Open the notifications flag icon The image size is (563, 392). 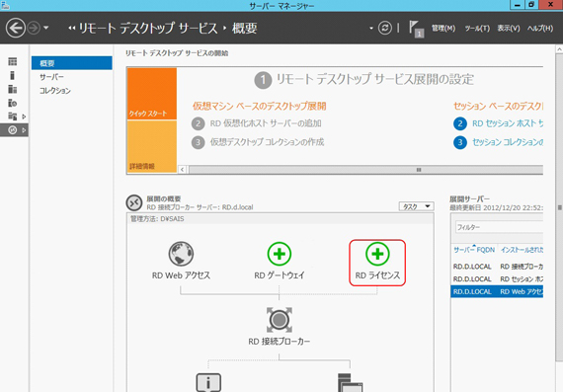point(416,29)
